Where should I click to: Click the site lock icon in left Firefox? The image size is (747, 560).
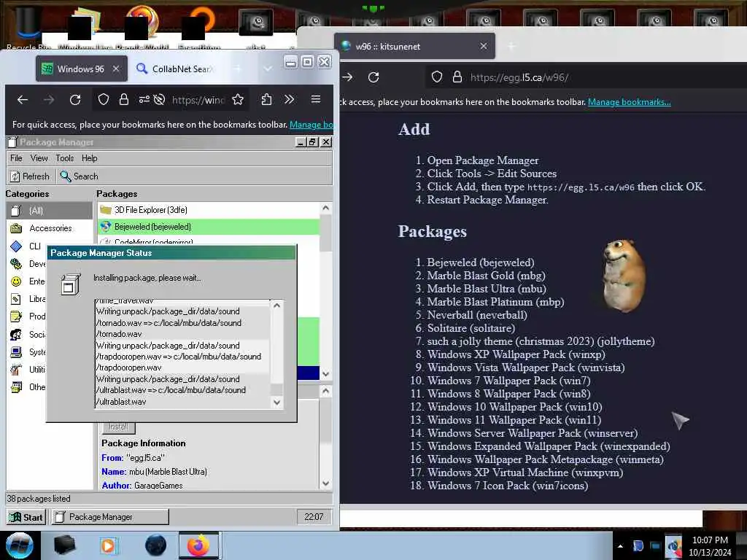click(124, 99)
